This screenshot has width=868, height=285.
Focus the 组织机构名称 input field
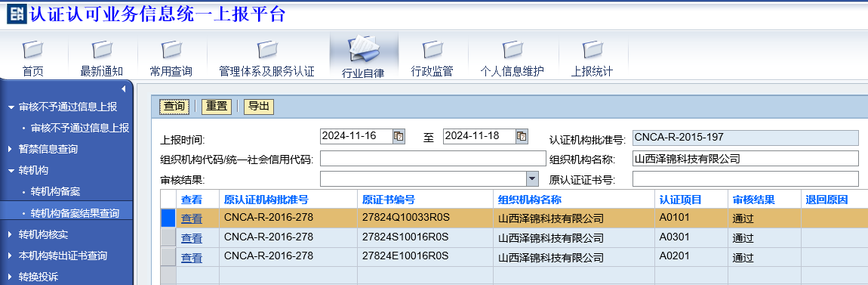point(746,159)
